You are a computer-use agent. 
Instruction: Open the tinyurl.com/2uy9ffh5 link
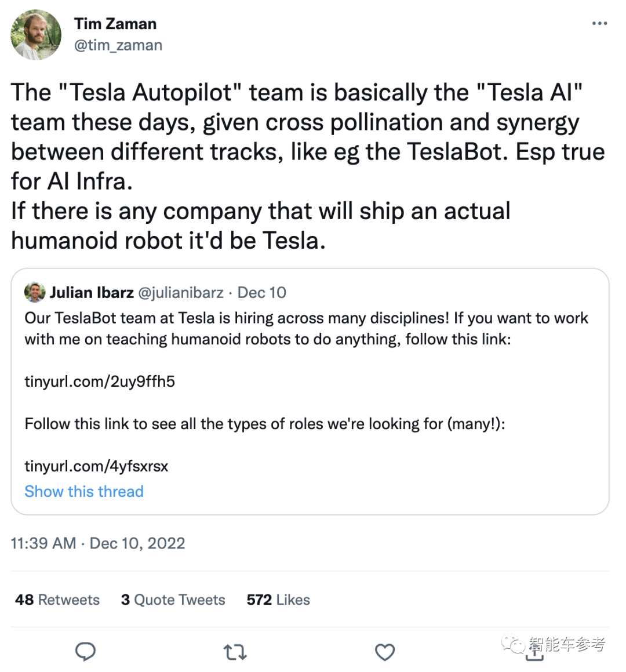coord(100,382)
